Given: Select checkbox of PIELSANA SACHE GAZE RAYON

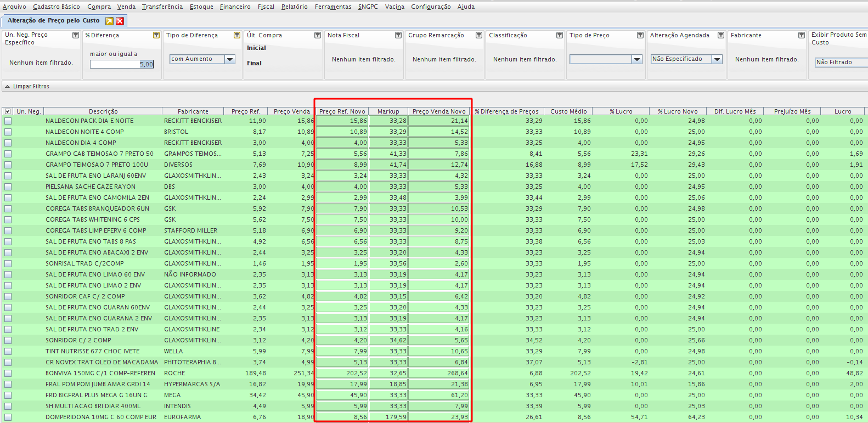Looking at the screenshot, I should point(8,187).
